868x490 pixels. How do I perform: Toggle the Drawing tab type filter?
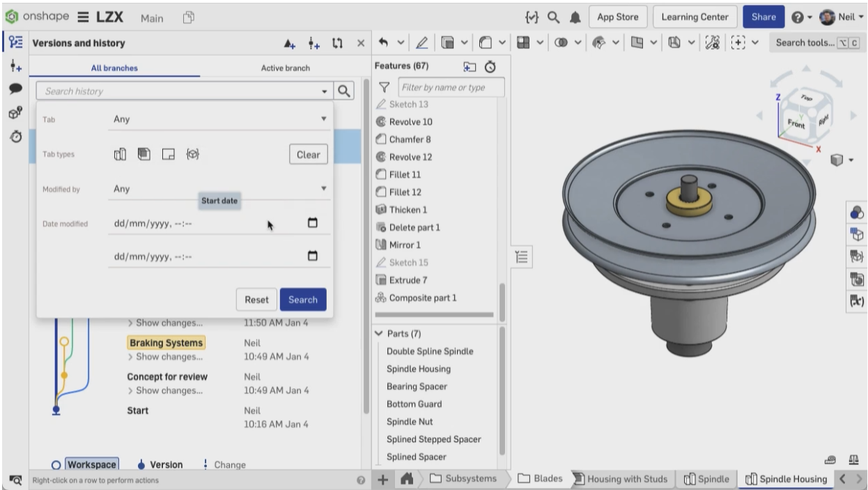coord(169,154)
